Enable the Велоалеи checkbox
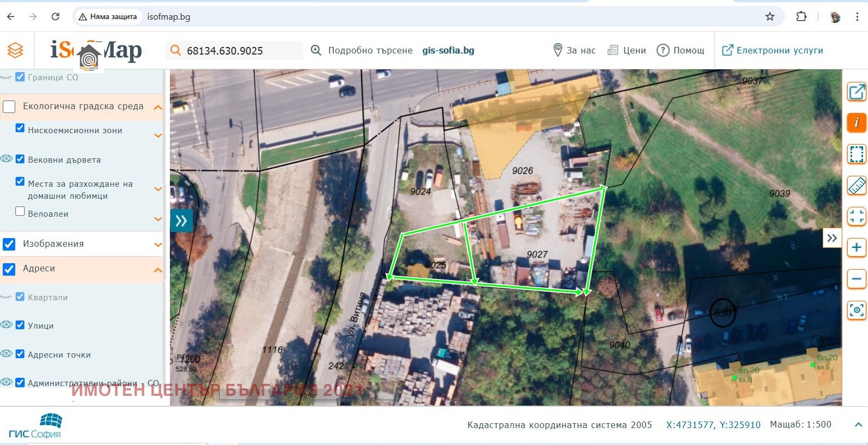This screenshot has width=868, height=445. (x=20, y=211)
